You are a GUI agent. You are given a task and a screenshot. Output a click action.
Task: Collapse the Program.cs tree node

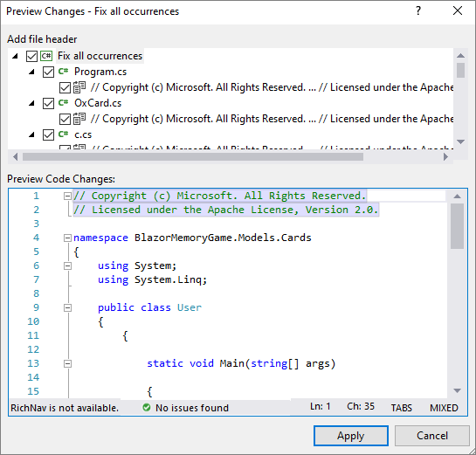[31, 72]
